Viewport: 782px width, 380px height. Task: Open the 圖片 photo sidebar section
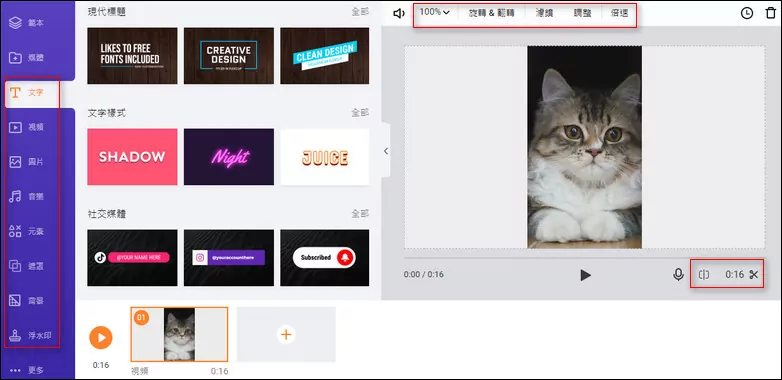coord(27,162)
